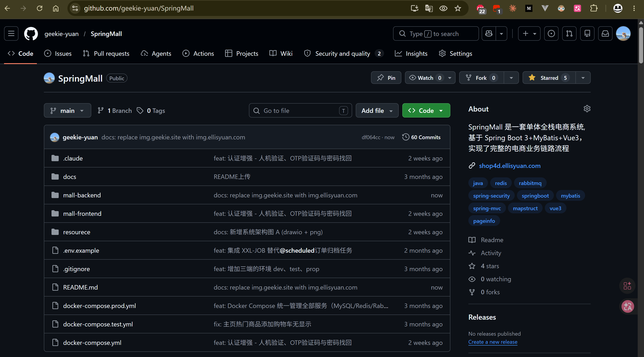Image resolution: width=644 pixels, height=357 pixels.
Task: Open the README.md file
Action: (80, 287)
